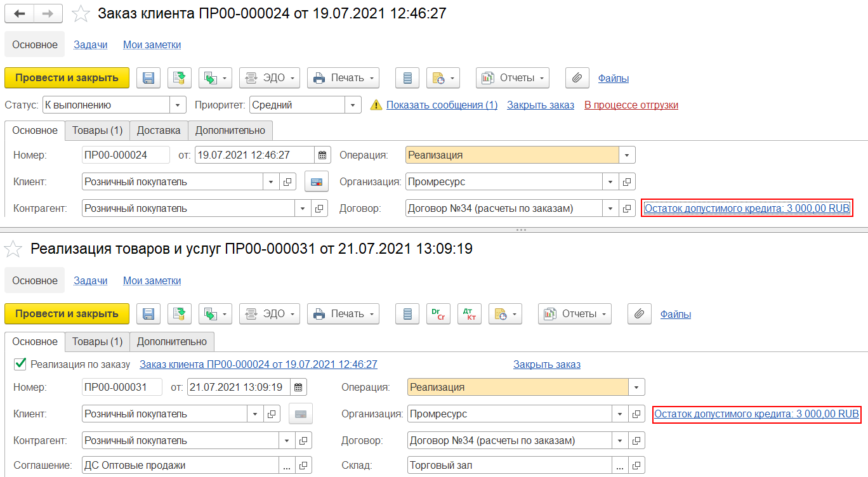Show Dr/Cr accounting entries
Viewport: 868px width, 477px height.
(438, 314)
